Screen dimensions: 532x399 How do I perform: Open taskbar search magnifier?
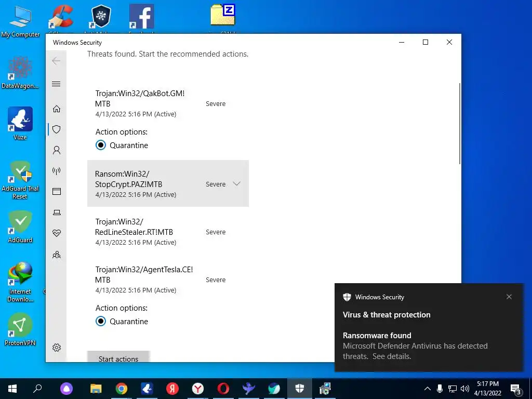click(x=37, y=389)
